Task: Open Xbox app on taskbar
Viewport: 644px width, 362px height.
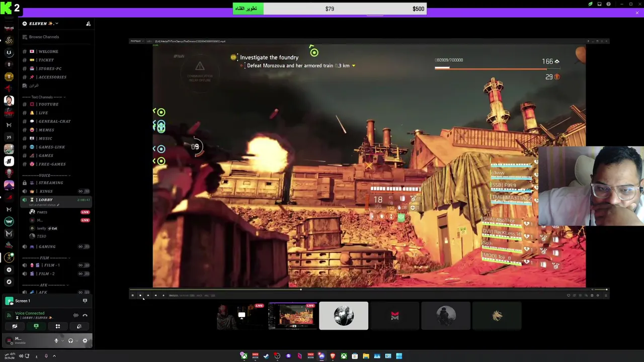Action: 344,356
